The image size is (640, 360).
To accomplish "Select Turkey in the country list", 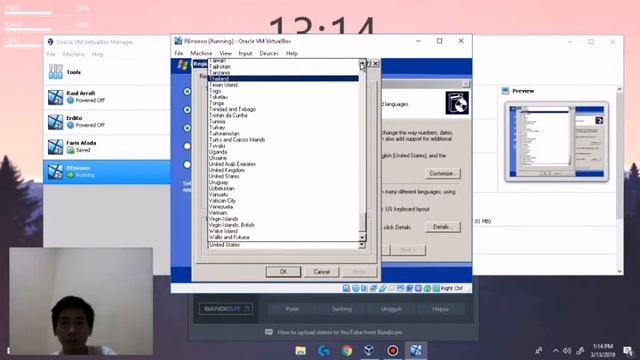I will pyautogui.click(x=283, y=127).
